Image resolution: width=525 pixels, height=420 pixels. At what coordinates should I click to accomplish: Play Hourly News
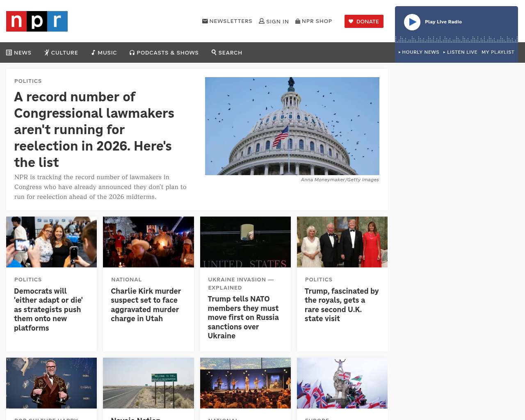pos(419,52)
